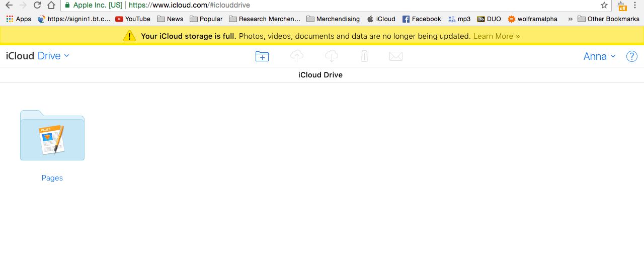The height and width of the screenshot is (266, 644).
Task: Click the Pages folder label
Action: coord(52,178)
